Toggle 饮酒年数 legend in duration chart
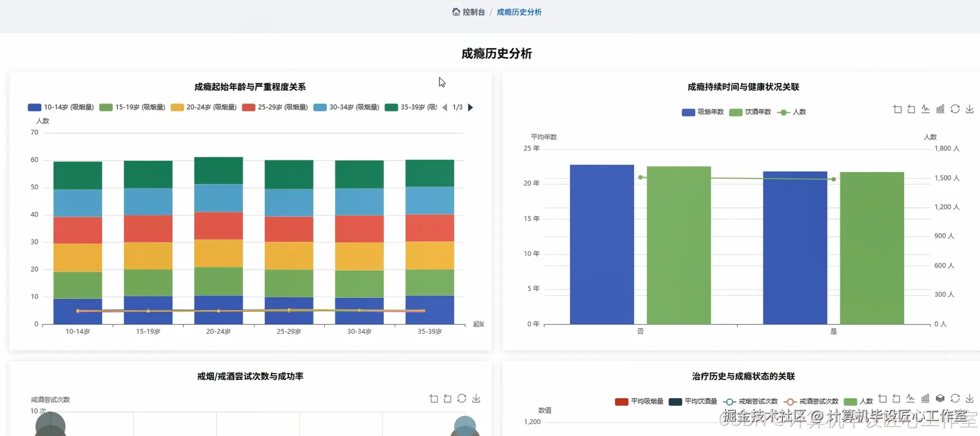This screenshot has height=436, width=980. pyautogui.click(x=750, y=112)
